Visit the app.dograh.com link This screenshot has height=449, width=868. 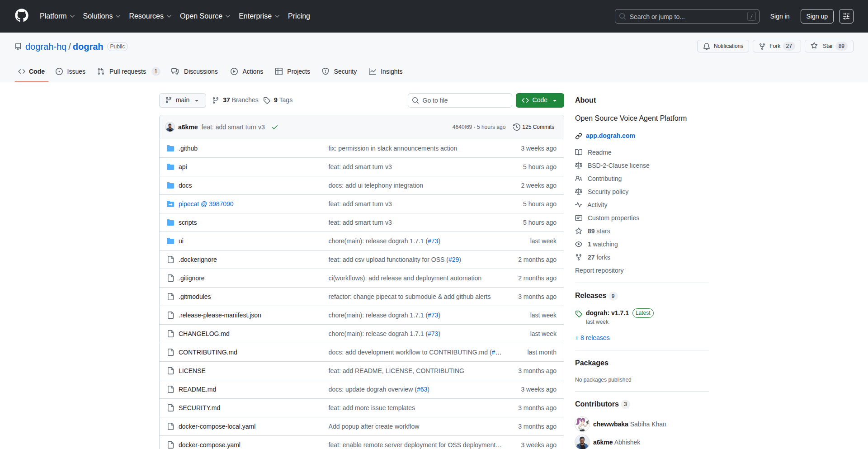pos(610,136)
